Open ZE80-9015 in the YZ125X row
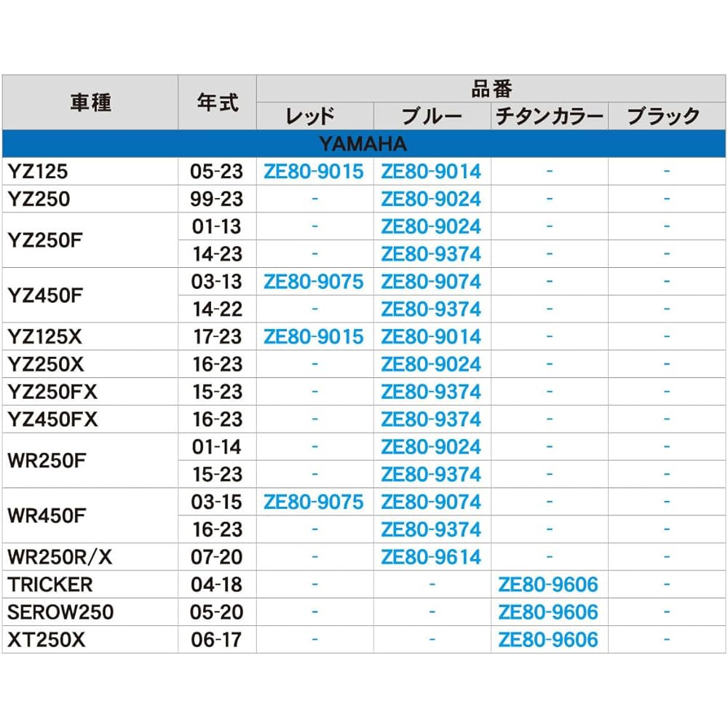 tap(314, 336)
